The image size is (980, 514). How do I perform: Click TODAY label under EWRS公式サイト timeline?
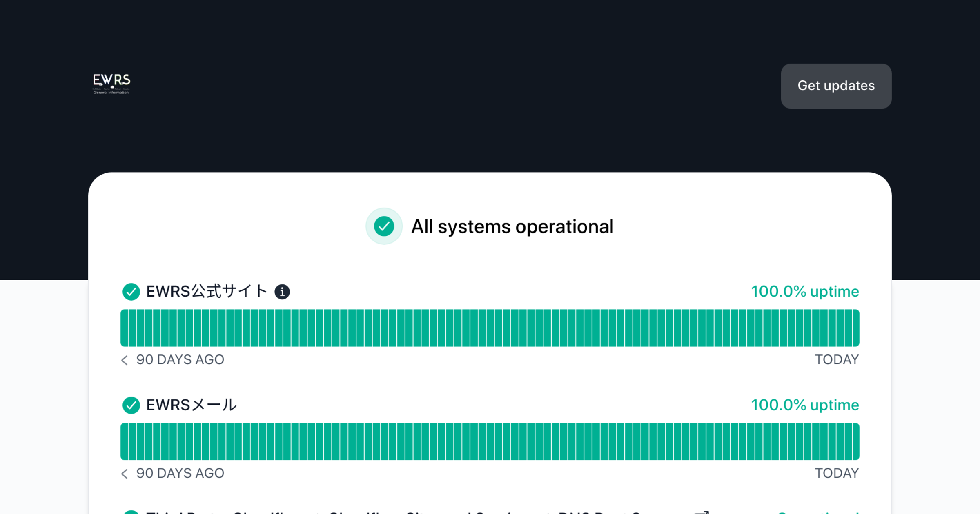coord(837,360)
